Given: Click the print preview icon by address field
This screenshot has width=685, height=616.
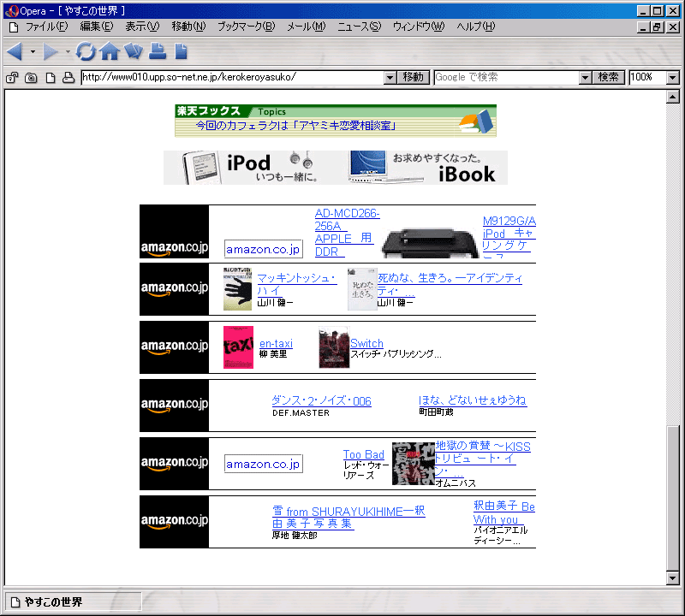Looking at the screenshot, I should pos(68,78).
